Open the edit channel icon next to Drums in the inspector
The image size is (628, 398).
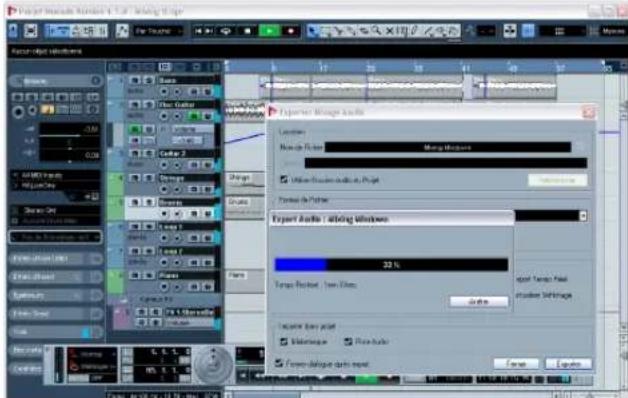(x=95, y=81)
